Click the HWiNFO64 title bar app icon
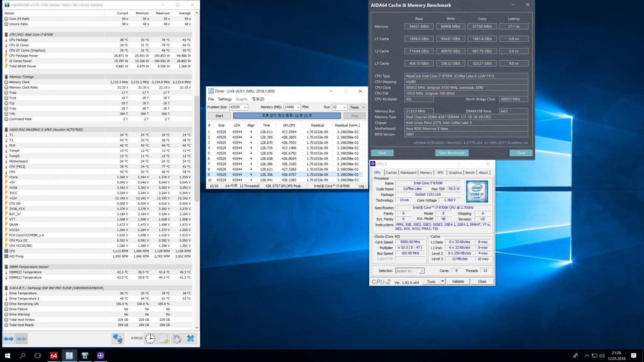This screenshot has width=644, height=362. pyautogui.click(x=7, y=5)
